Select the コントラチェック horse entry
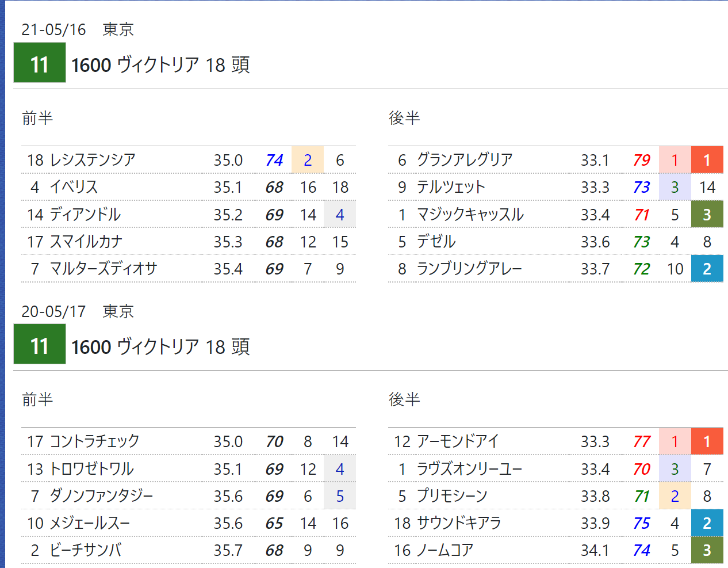 [94, 441]
